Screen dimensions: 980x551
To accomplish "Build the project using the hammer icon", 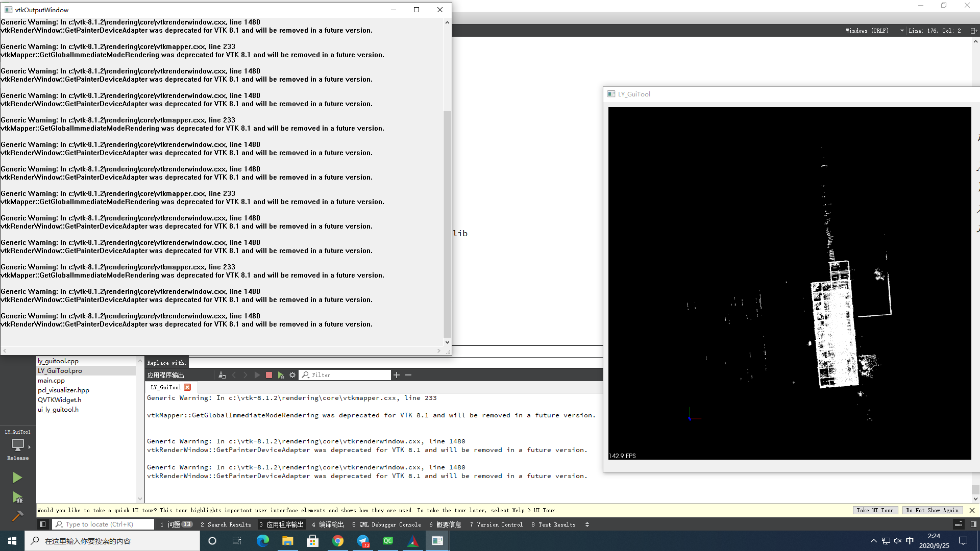I will [18, 516].
